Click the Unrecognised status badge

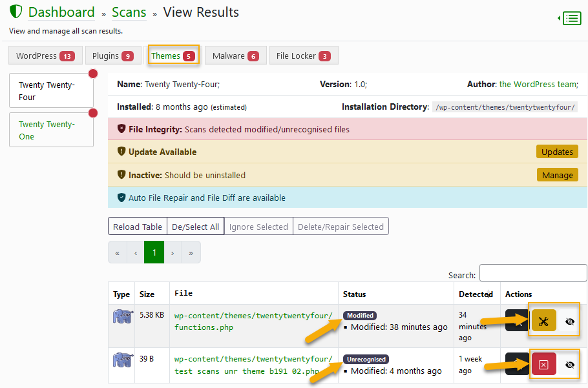(366, 359)
